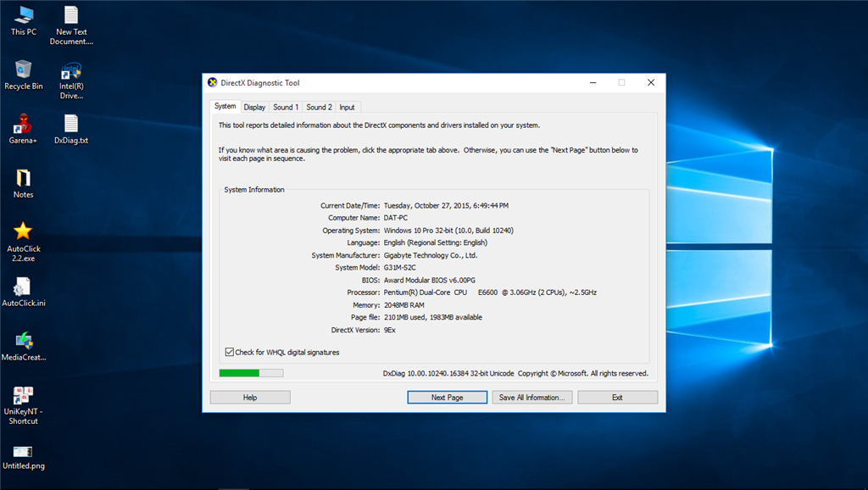Screen dimensions: 868x490
Task: Switch to the Display tab
Action: (x=254, y=108)
